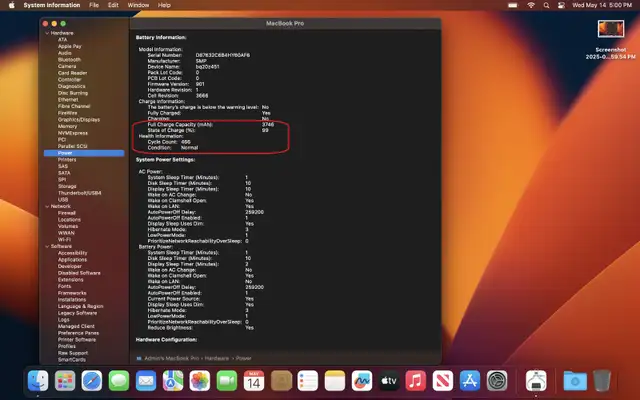Select Disabled Software in sidebar
This screenshot has width=640, height=400.
(x=79, y=273)
